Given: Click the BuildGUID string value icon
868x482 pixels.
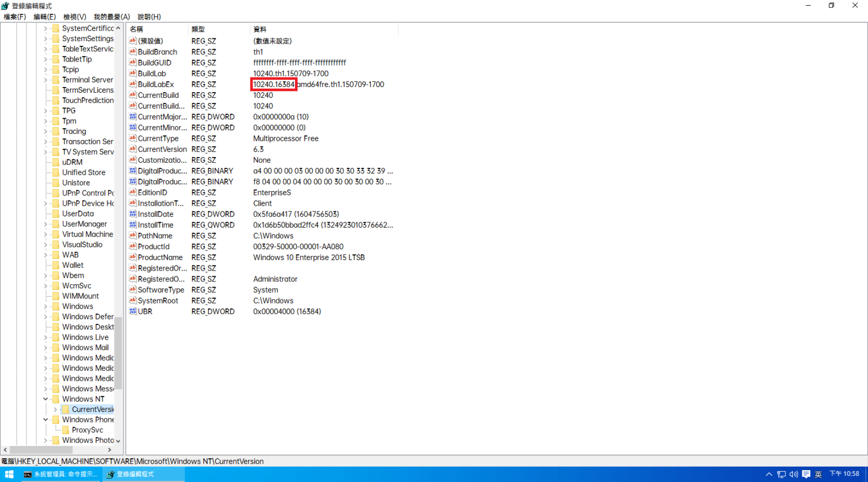Looking at the screenshot, I should point(133,63).
